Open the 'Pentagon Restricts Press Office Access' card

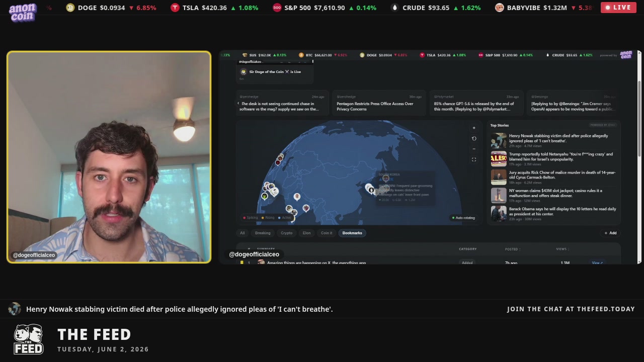click(x=379, y=103)
